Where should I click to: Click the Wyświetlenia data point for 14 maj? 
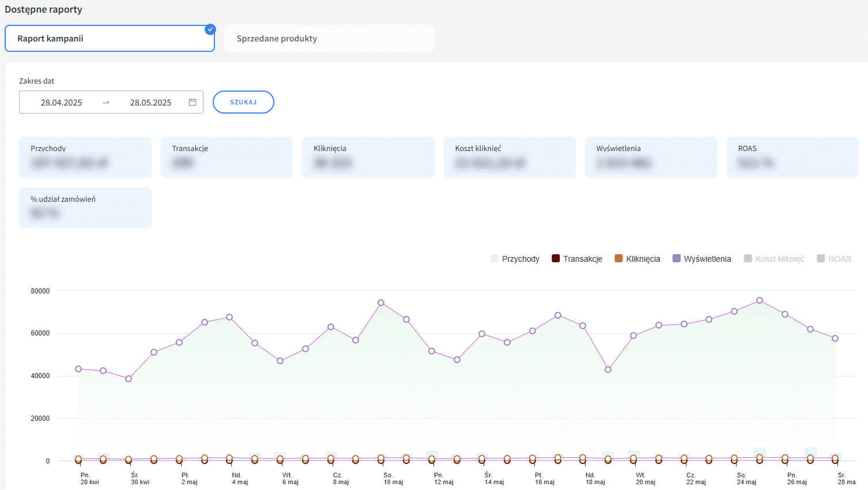pyautogui.click(x=482, y=334)
